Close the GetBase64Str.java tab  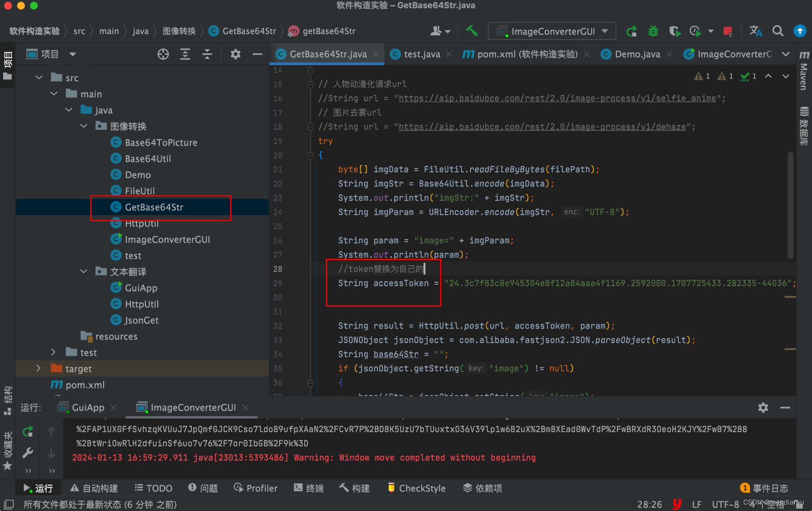pyautogui.click(x=376, y=54)
